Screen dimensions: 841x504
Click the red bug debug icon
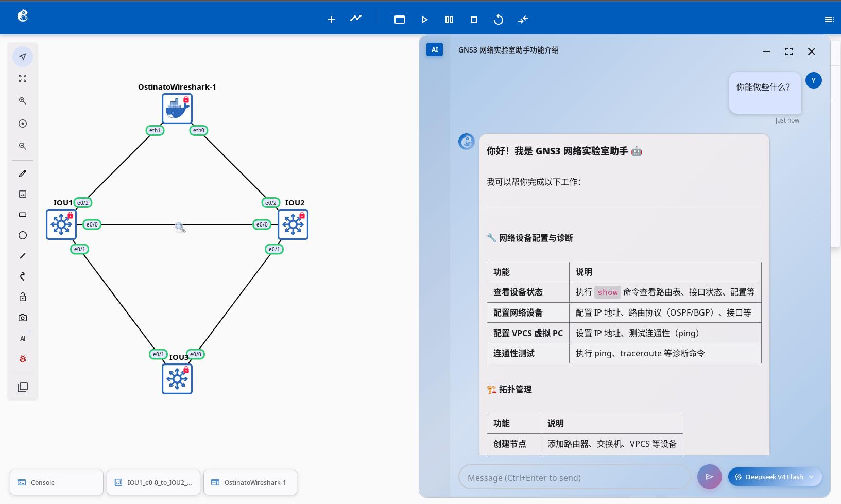tap(23, 359)
